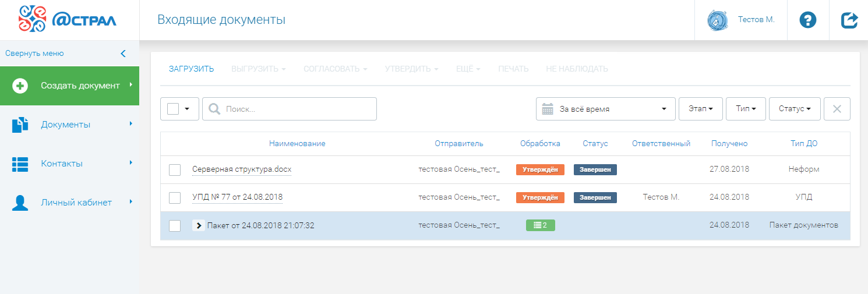Sort by the Статус column header
The image size is (868, 294).
point(595,144)
